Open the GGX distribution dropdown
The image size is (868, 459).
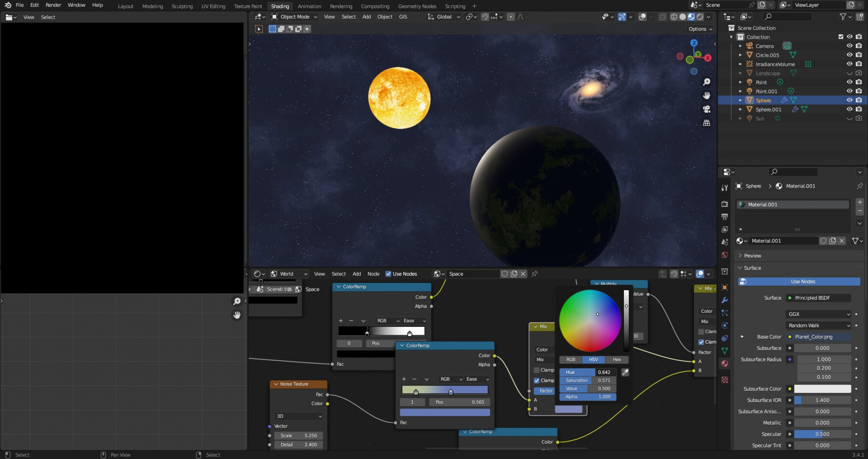click(818, 313)
